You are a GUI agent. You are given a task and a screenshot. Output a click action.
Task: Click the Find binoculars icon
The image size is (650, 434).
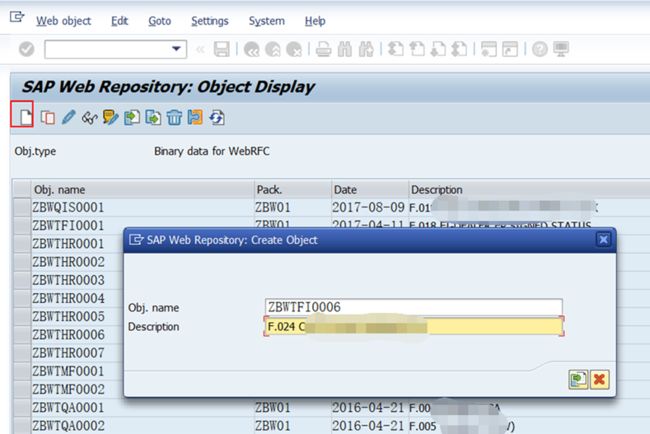[x=344, y=49]
